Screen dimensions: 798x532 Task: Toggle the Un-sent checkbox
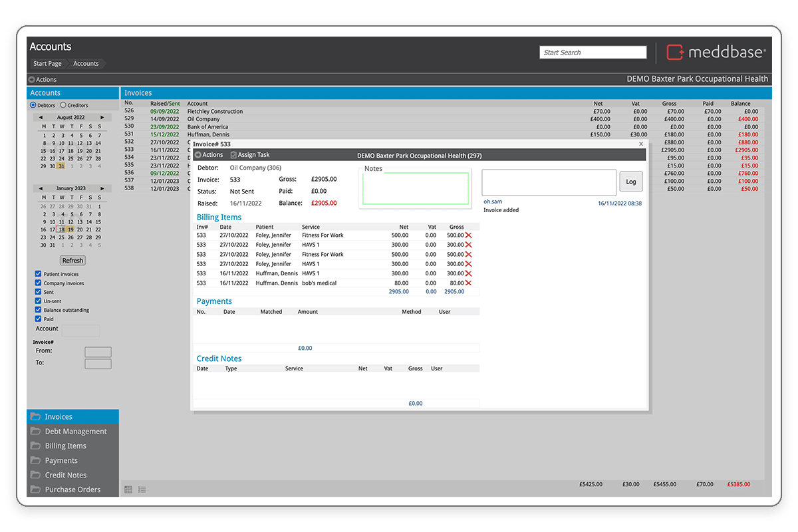[x=38, y=301]
